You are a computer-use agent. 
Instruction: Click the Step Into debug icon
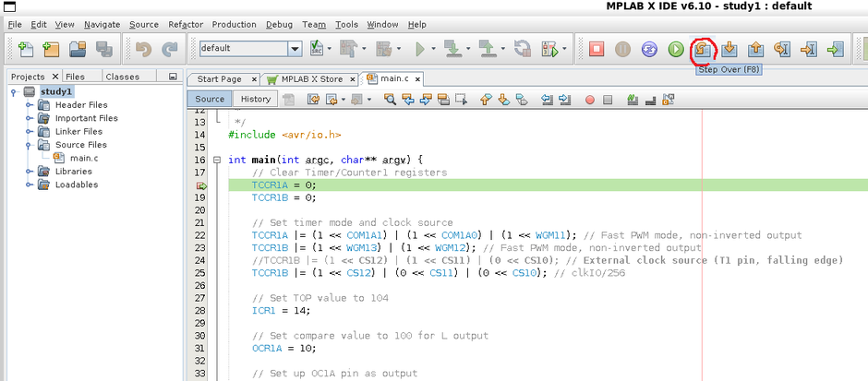coord(729,48)
